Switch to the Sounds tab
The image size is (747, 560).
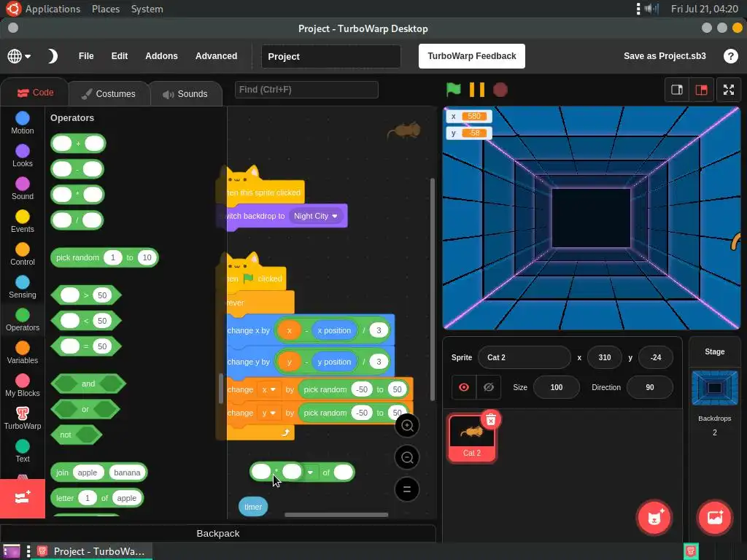click(186, 94)
